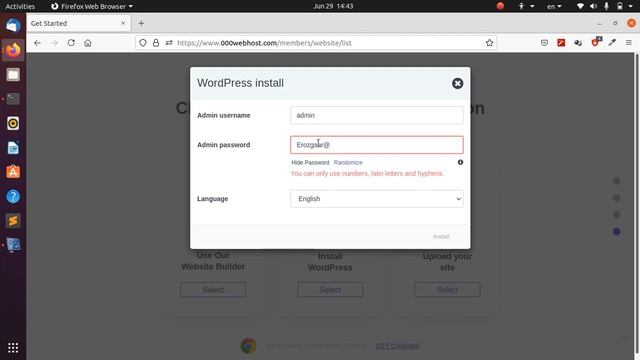
Task: Close the Get Started tab
Action: tap(123, 23)
